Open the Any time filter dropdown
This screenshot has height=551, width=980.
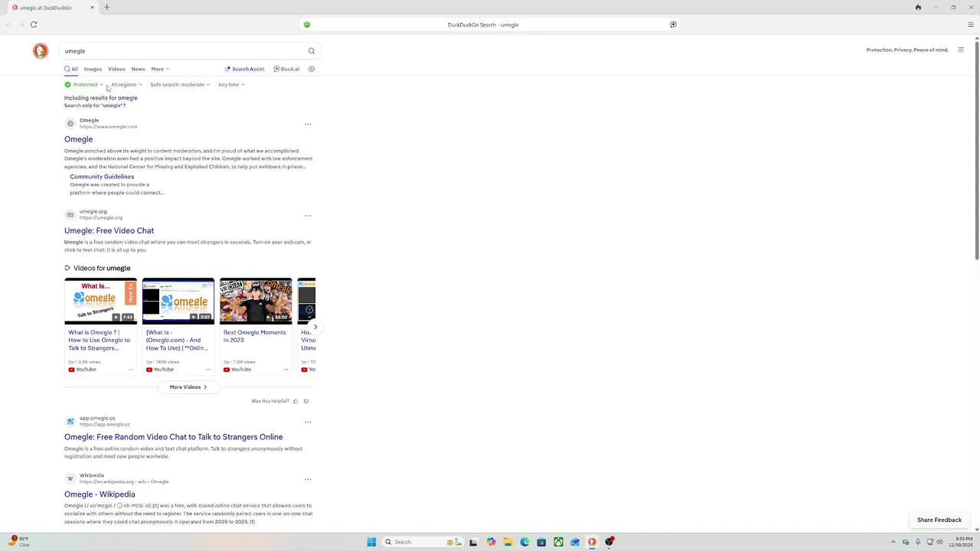(x=231, y=85)
